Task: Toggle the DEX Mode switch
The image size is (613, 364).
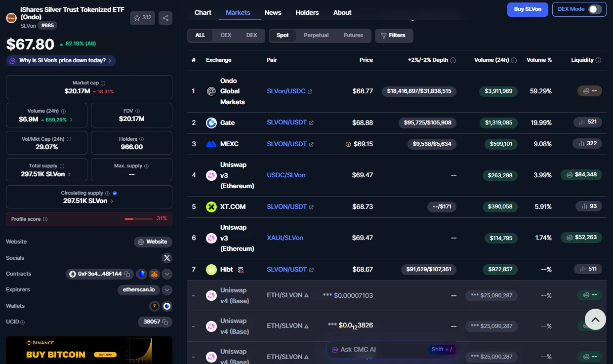Action: (595, 9)
